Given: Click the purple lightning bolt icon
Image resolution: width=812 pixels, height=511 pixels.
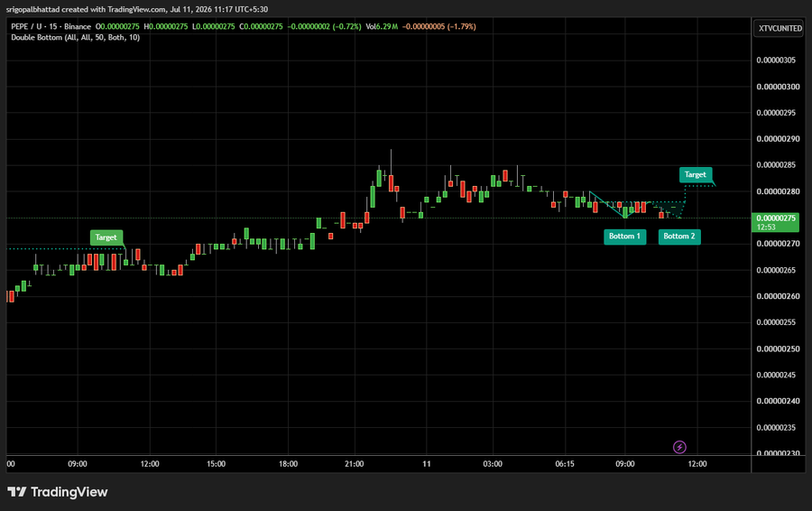Looking at the screenshot, I should 679,447.
